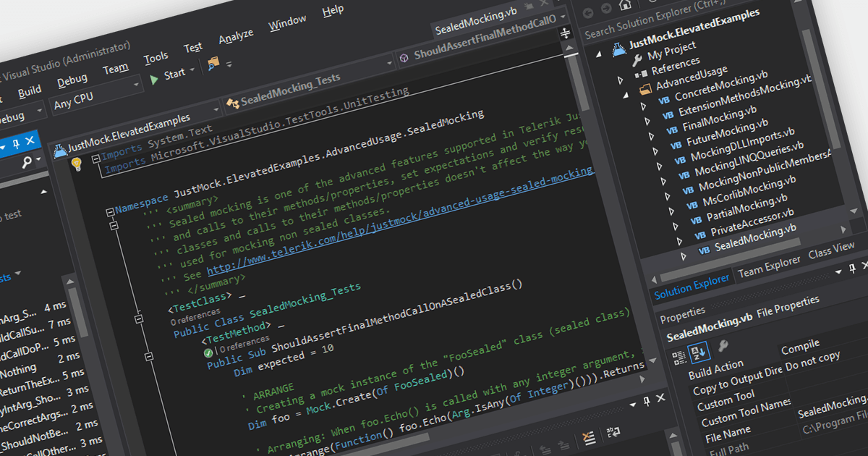
Task: Click the JustMock.ElevatedExamples project flask icon
Action: point(618,50)
